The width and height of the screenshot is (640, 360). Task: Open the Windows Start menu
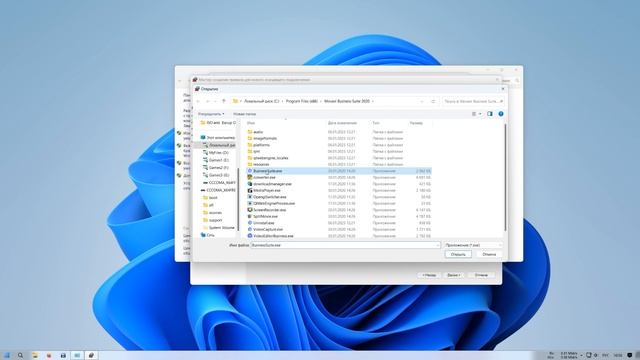(7, 356)
